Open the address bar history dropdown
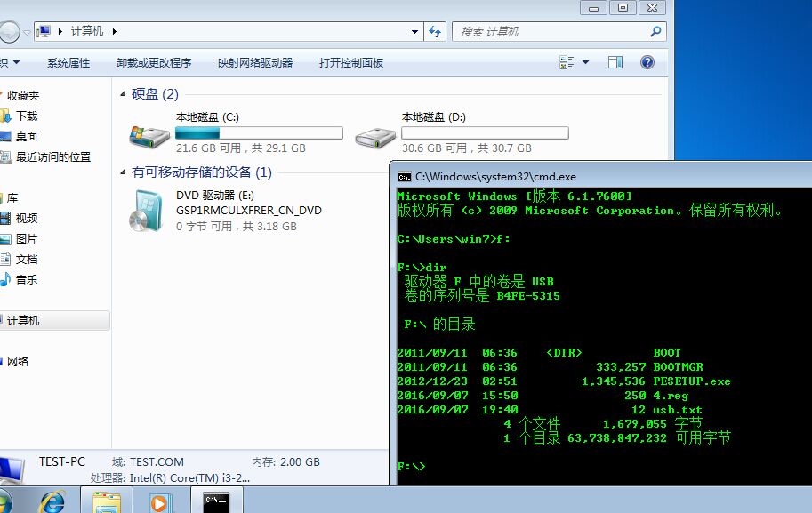This screenshot has width=812, height=513. coord(414,32)
